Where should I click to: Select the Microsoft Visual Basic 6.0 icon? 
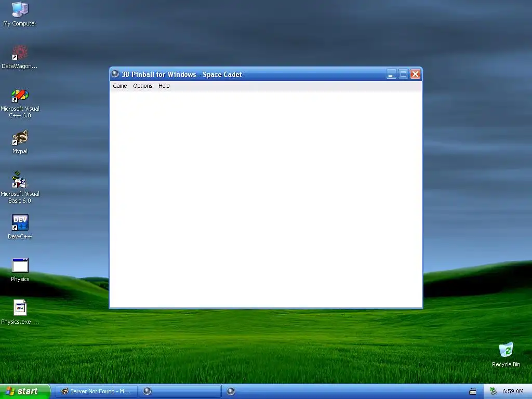pos(20,188)
